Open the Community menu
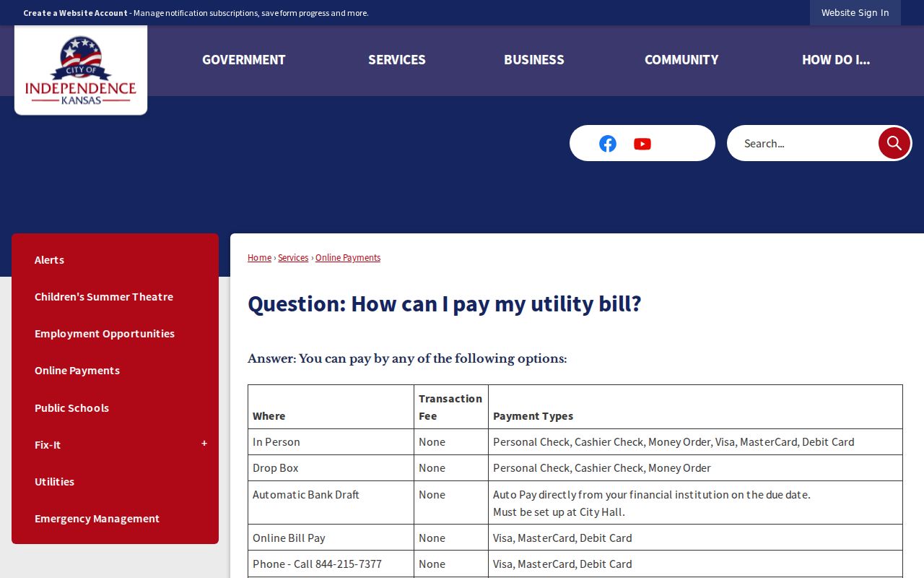This screenshot has height=578, width=924. 681,60
